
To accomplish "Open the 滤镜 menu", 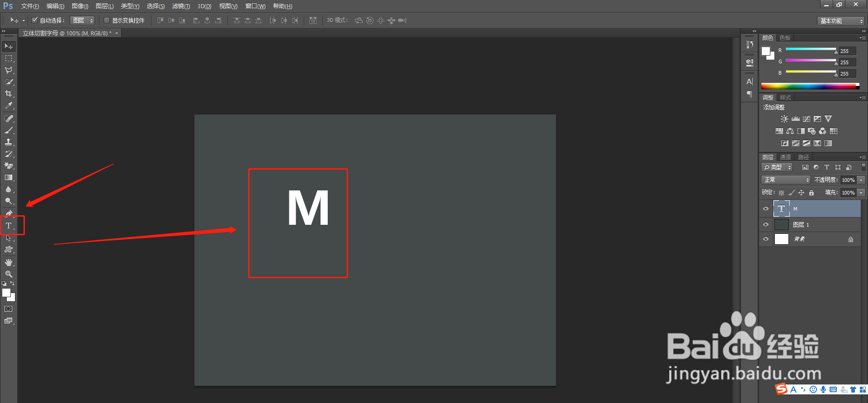I will tap(181, 6).
